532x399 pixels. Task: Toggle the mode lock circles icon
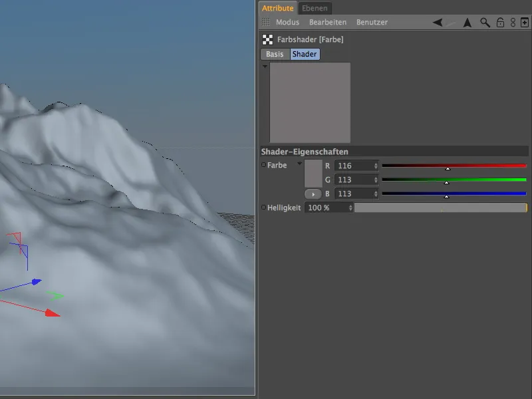513,23
